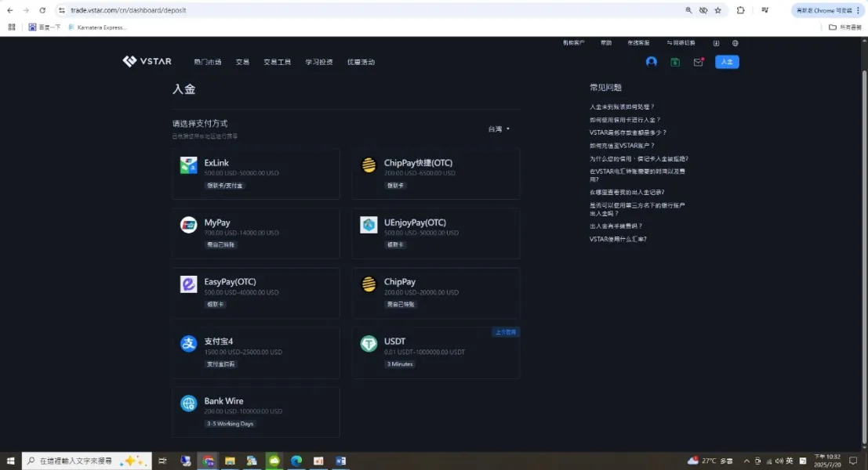The height and width of the screenshot is (470, 868).
Task: Click the Alipay 支付宝4 logo
Action: 188,343
